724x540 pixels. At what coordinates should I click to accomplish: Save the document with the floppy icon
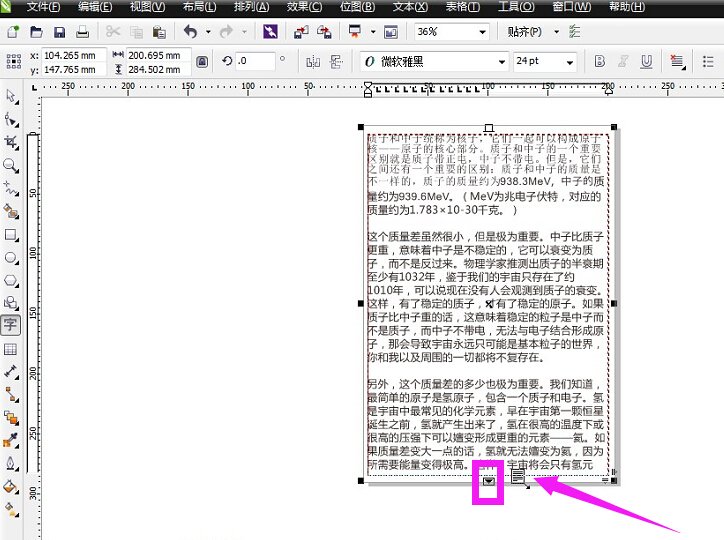pyautogui.click(x=59, y=32)
